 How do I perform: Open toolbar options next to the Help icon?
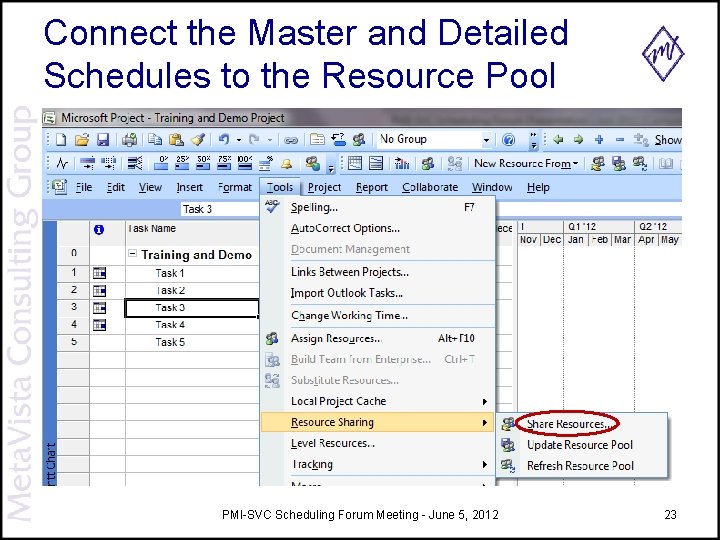(533, 140)
